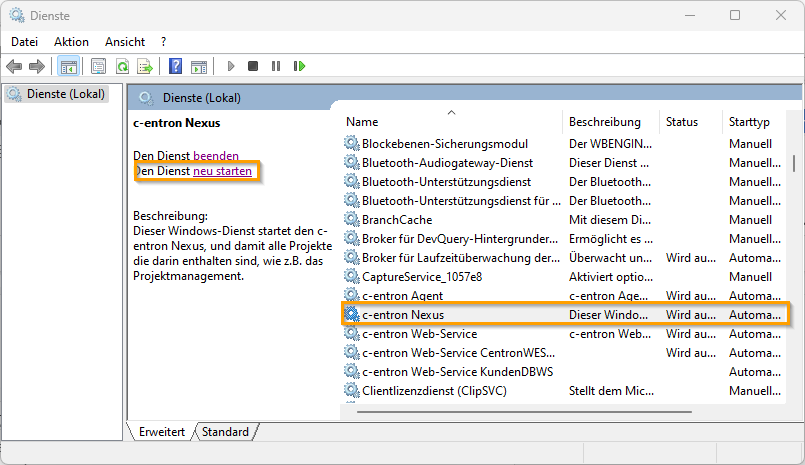Viewport: 805px width, 465px height.
Task: Click the 'beenden' link to stop service
Action: point(216,156)
